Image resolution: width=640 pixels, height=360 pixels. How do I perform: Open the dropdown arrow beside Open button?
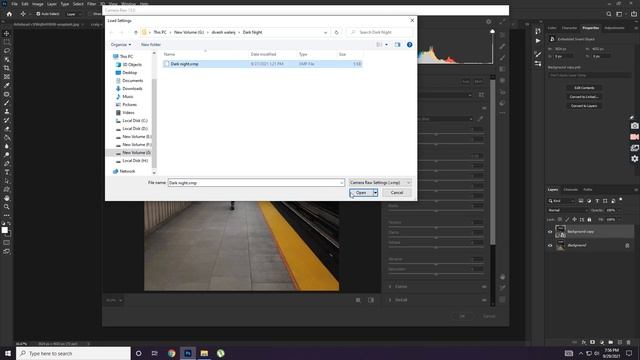[x=376, y=193]
